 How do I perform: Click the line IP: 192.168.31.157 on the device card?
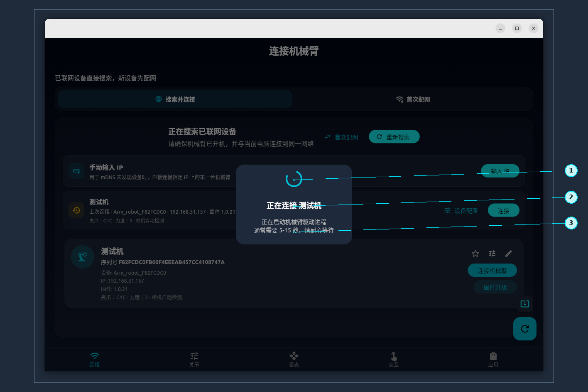click(122, 281)
